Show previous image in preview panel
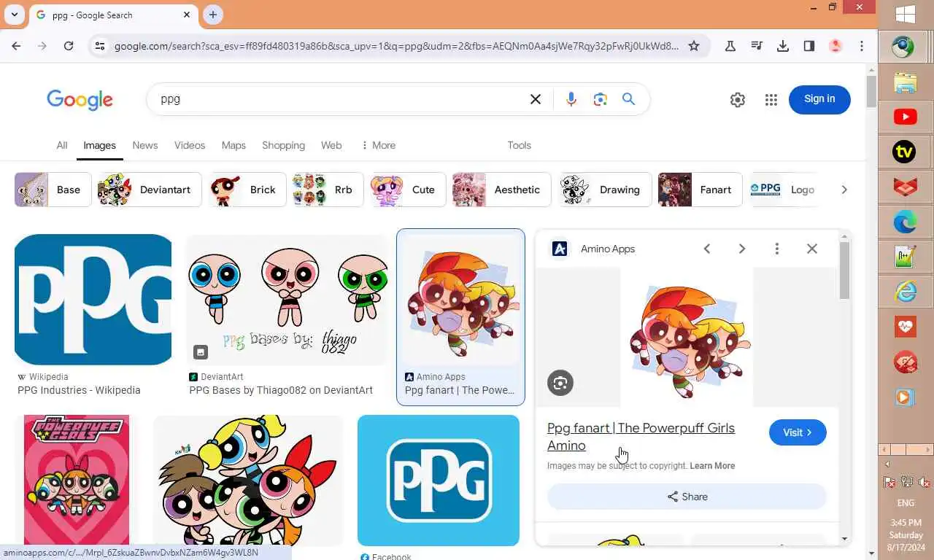934x560 pixels. pos(707,249)
